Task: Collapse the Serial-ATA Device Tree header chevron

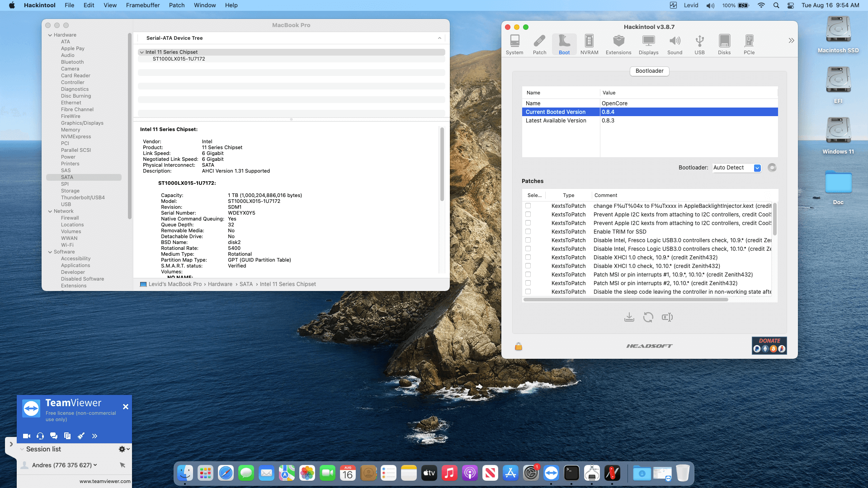Action: (x=439, y=38)
